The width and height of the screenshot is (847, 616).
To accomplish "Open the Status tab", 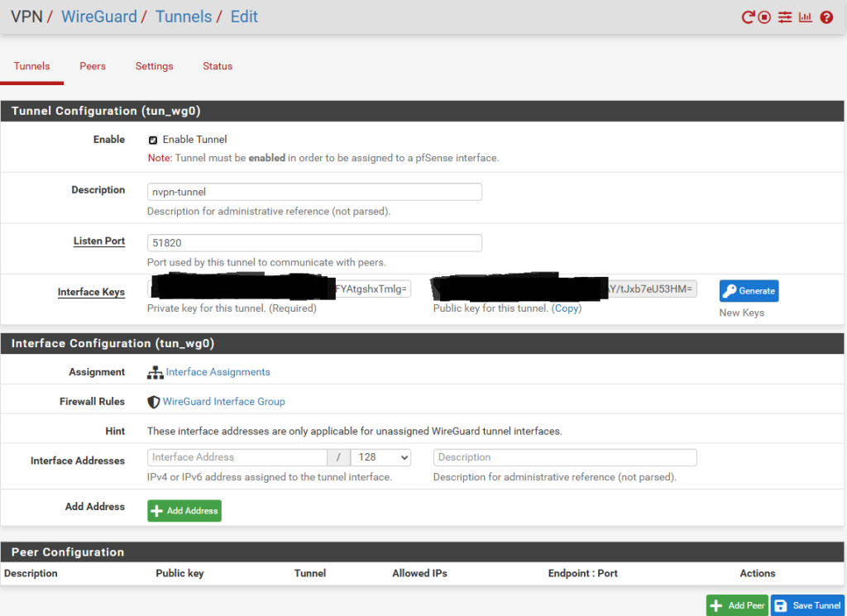I will click(x=218, y=66).
